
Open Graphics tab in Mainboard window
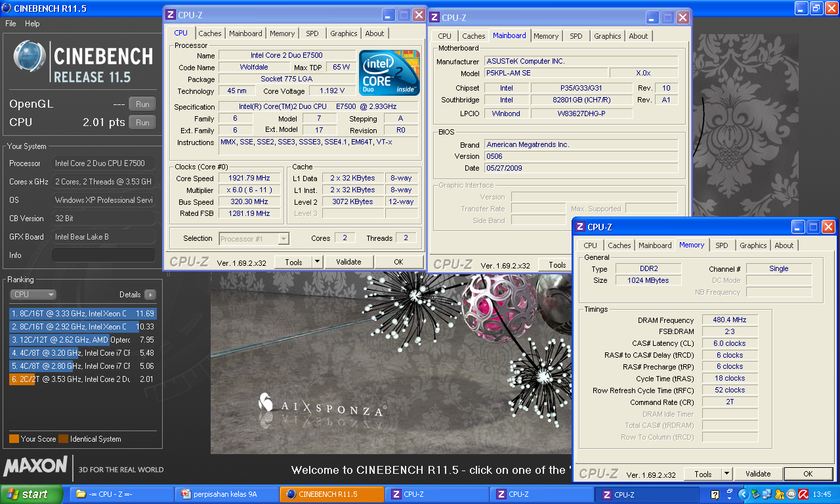click(608, 36)
